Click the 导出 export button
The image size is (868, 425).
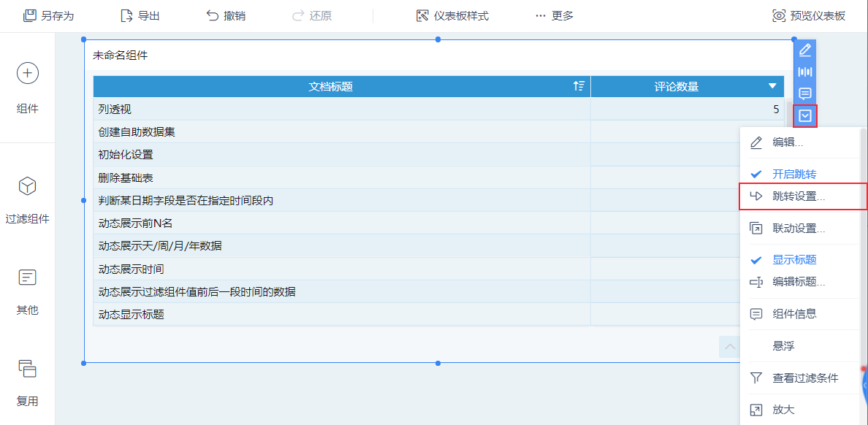coord(140,15)
